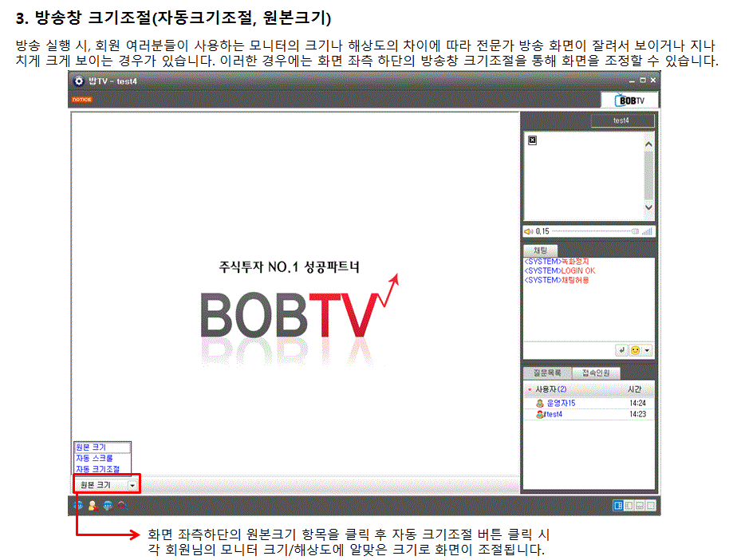Click the 14:23 time entry
Screen dimensions: 733x560
point(637,414)
